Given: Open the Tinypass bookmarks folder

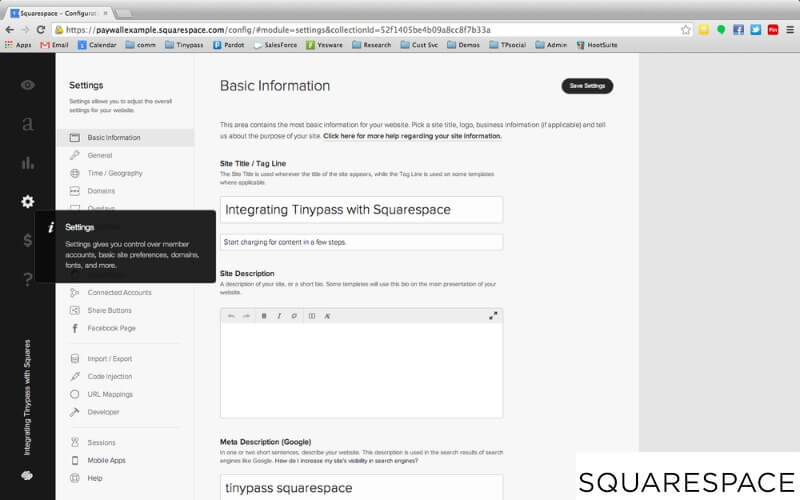Looking at the screenshot, I should tap(184, 45).
